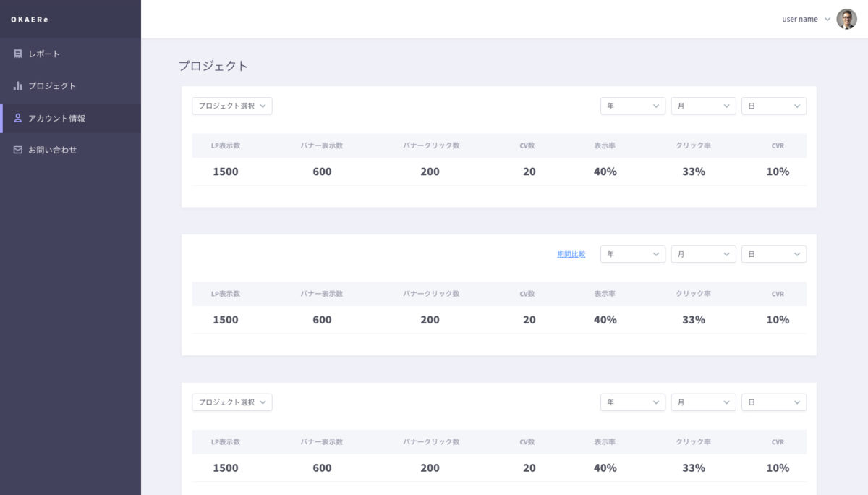Viewport: 868px width, 495px height.
Task: Click the report icon in the sidebar
Action: pos(18,54)
